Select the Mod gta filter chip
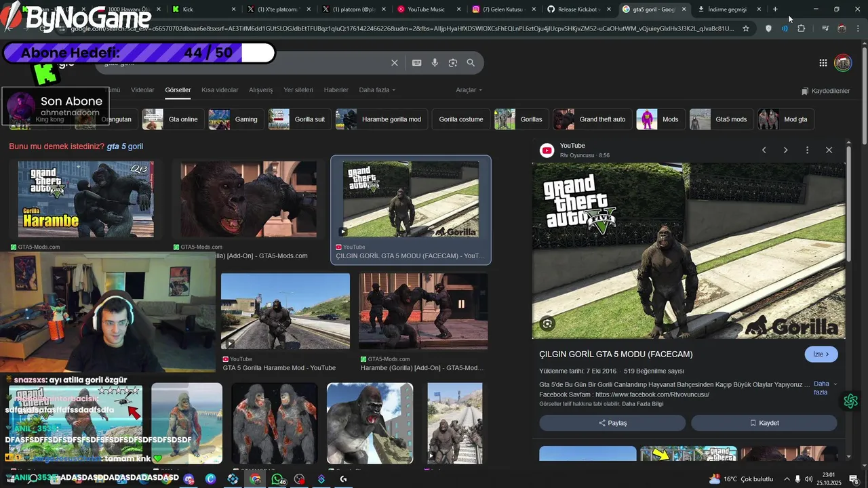Screen dimensions: 868x488 pos(786,119)
